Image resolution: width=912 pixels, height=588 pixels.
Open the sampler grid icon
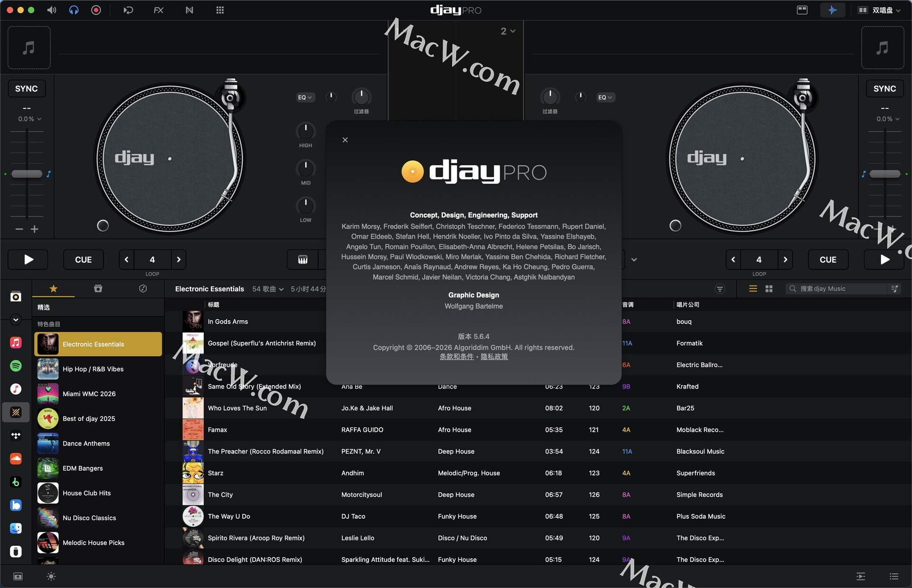[x=220, y=10]
